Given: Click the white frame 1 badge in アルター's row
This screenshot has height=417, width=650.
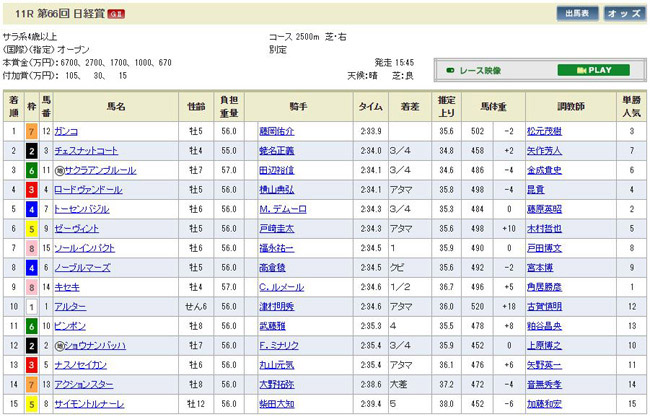Looking at the screenshot, I should (x=32, y=308).
